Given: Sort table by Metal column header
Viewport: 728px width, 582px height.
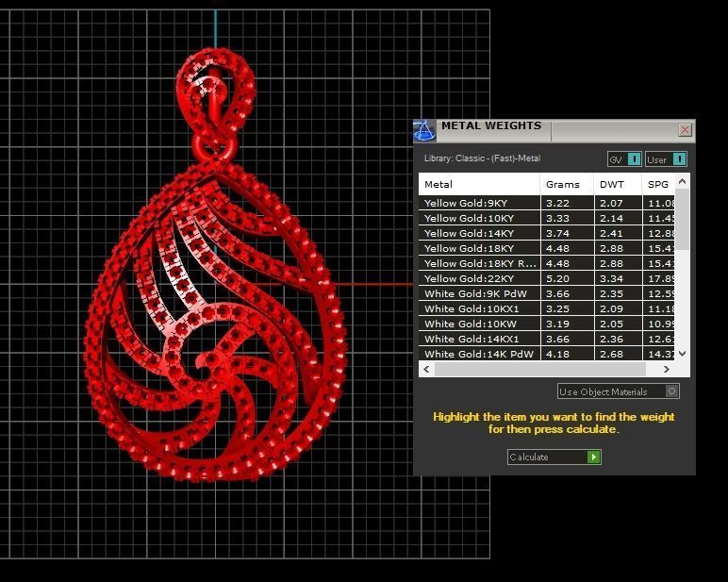Looking at the screenshot, I should click(479, 184).
